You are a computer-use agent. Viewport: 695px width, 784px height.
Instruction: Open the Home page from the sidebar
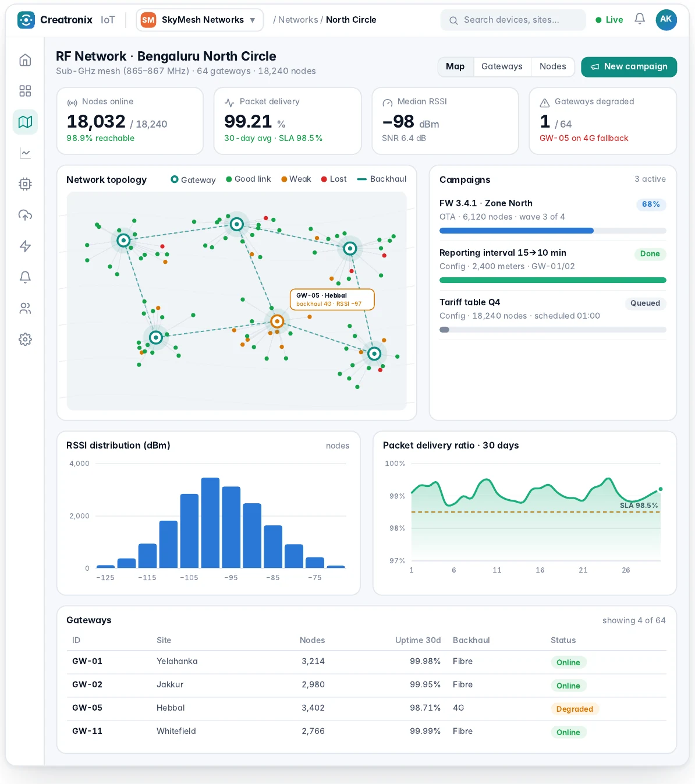coord(25,60)
